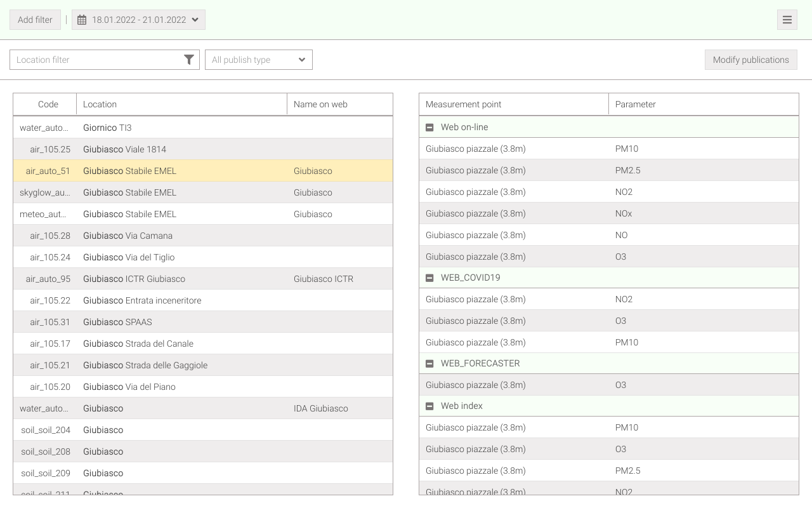Click the calendar icon in date range
812x508 pixels.
[x=82, y=20]
